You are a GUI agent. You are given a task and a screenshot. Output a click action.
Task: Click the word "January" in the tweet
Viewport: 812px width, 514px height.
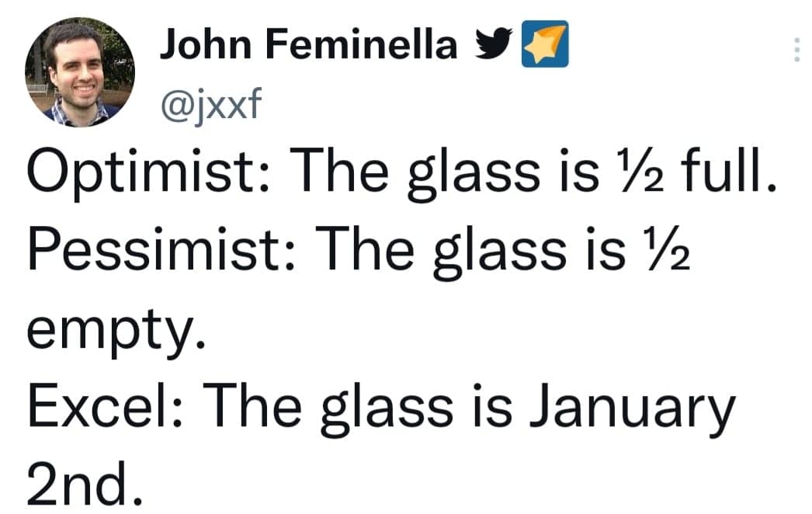(630, 405)
